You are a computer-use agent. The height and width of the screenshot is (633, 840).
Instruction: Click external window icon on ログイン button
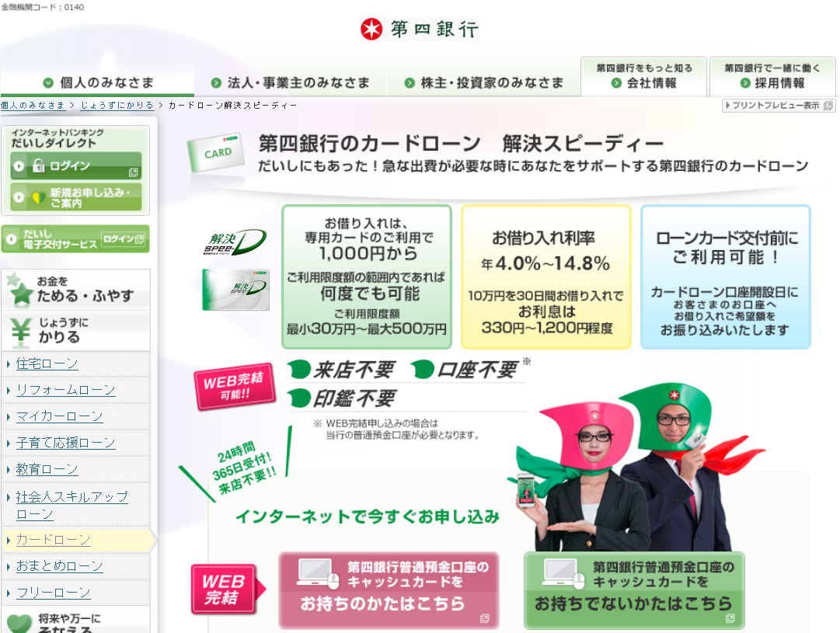133,172
